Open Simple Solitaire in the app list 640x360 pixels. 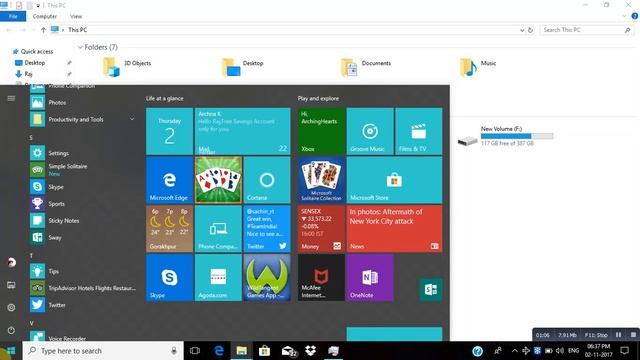(82, 170)
